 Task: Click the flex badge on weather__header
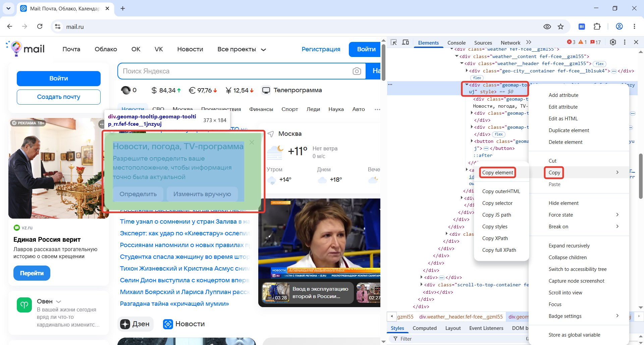coord(600,64)
